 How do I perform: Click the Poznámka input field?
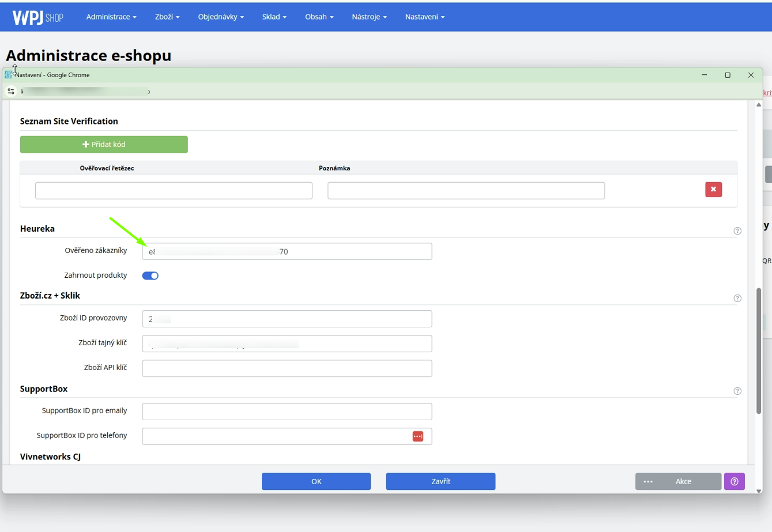pos(466,190)
